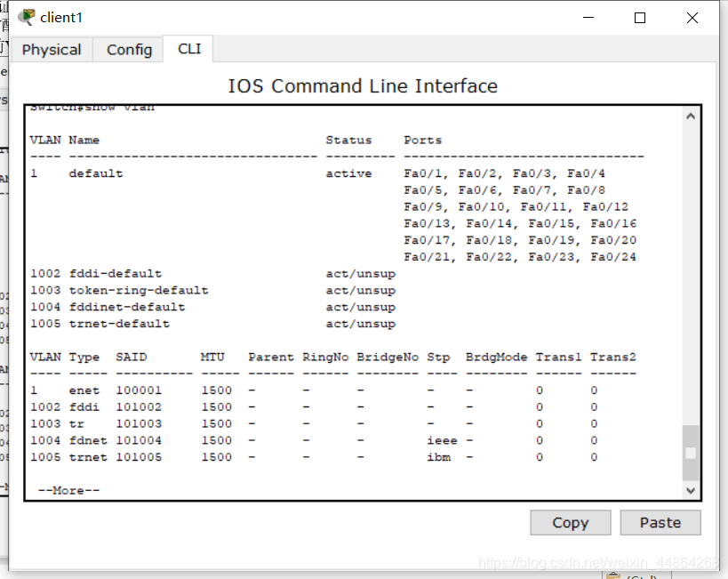Click the 'ieee' Stp value
The width and height of the screenshot is (728, 579).
(442, 440)
